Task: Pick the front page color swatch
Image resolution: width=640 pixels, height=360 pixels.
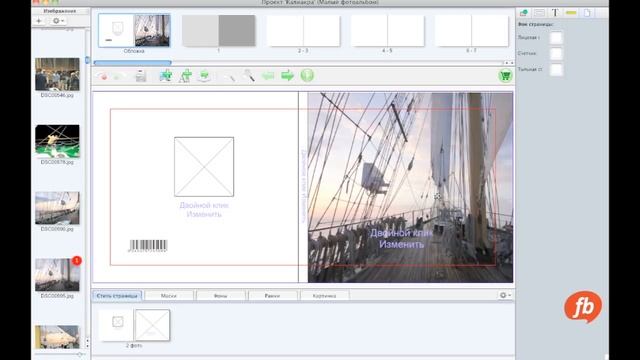Action: 556,38
